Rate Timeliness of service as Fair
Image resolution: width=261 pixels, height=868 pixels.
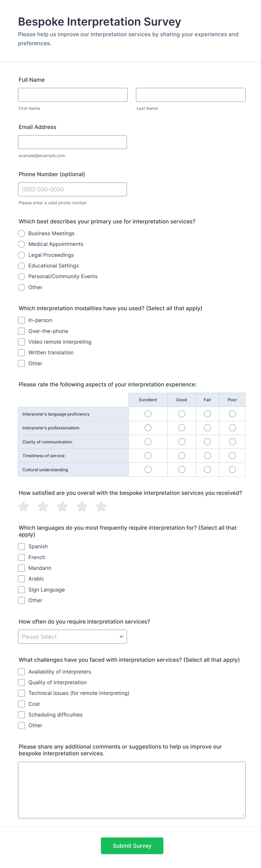point(207,455)
